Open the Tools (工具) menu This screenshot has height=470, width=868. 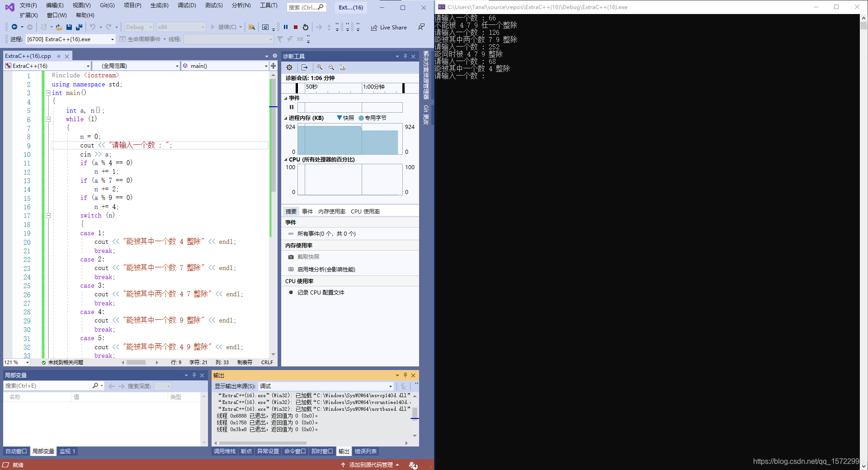pos(269,5)
